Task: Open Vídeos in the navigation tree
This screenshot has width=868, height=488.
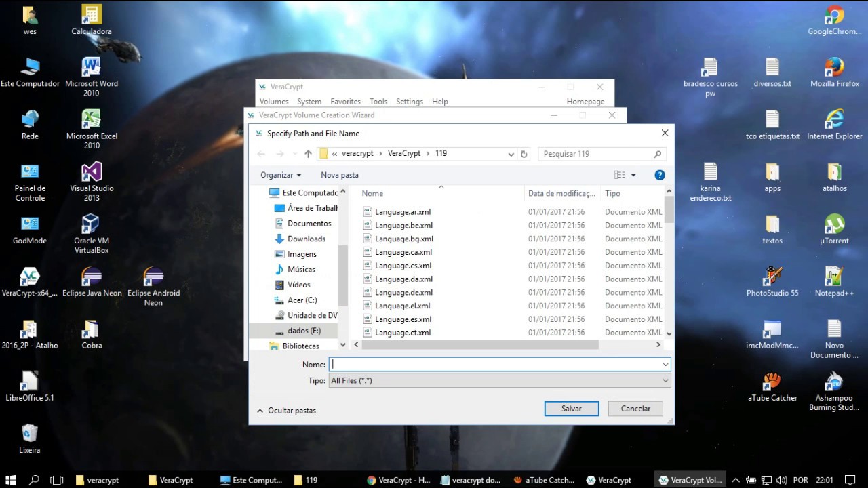Action: (x=292, y=285)
